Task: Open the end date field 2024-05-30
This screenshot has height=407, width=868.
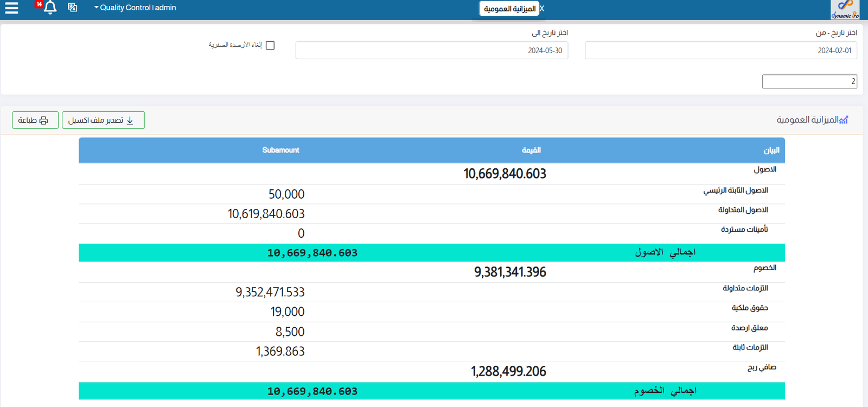Action: 431,50
